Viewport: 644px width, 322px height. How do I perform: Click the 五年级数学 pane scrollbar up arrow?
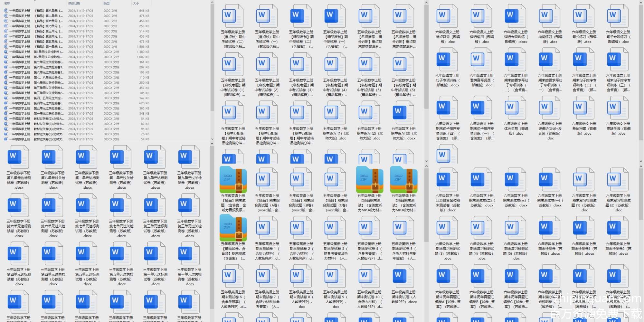[x=426, y=3]
